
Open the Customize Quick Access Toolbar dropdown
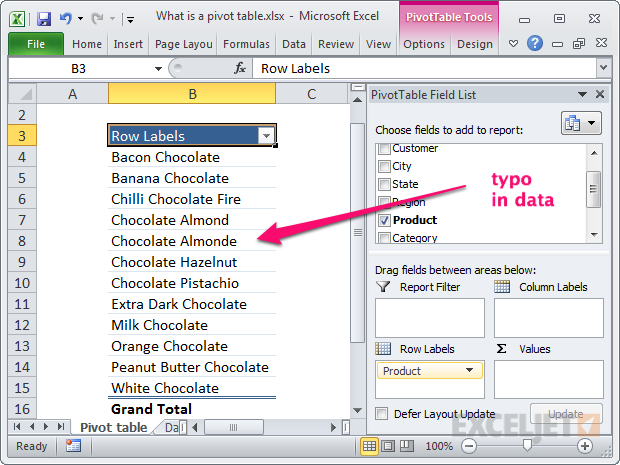130,19
